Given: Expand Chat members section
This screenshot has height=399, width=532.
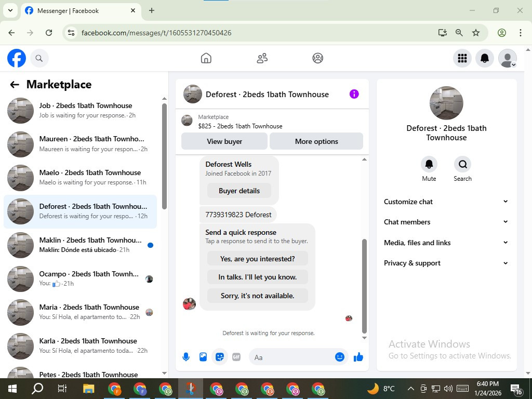Looking at the screenshot, I should pos(446,222).
